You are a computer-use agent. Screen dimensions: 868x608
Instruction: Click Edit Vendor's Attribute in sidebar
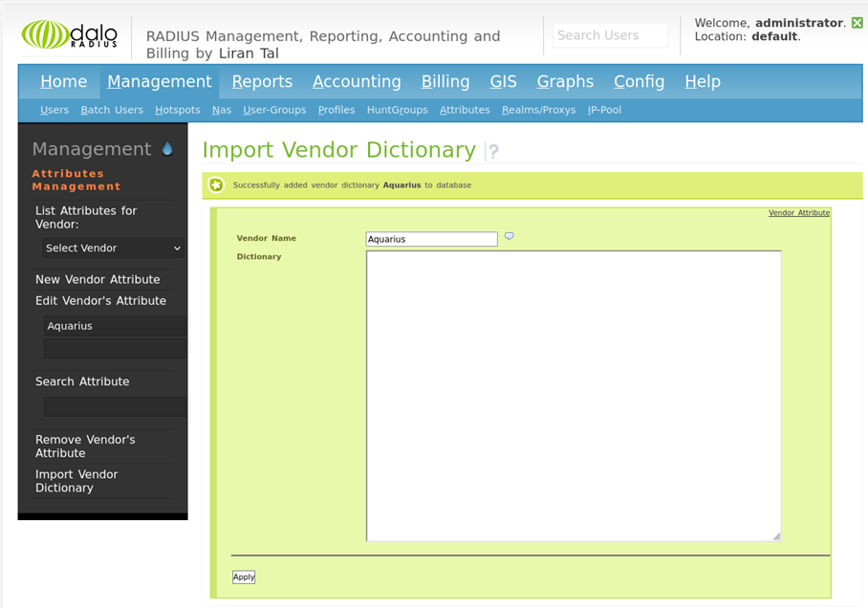pos(100,301)
